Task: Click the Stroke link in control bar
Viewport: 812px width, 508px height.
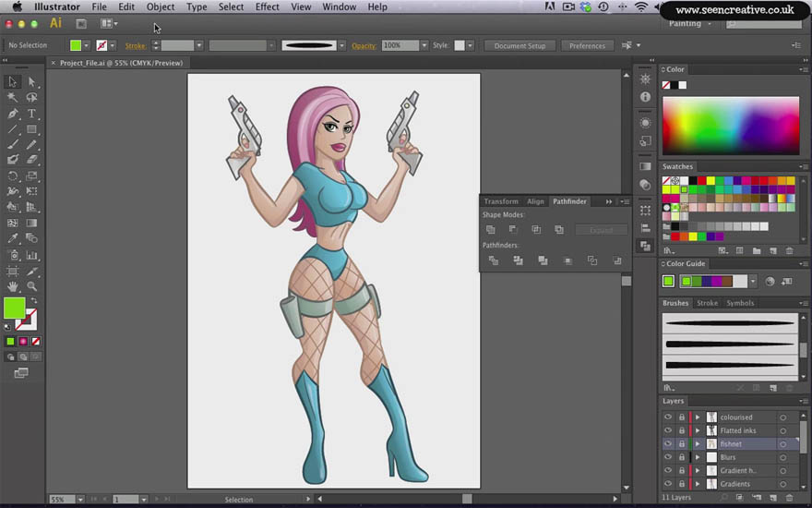Action: pos(136,46)
